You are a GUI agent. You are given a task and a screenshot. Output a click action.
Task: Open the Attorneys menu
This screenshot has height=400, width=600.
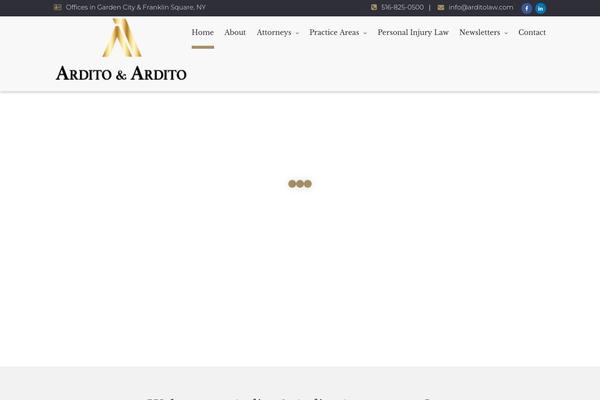[274, 33]
